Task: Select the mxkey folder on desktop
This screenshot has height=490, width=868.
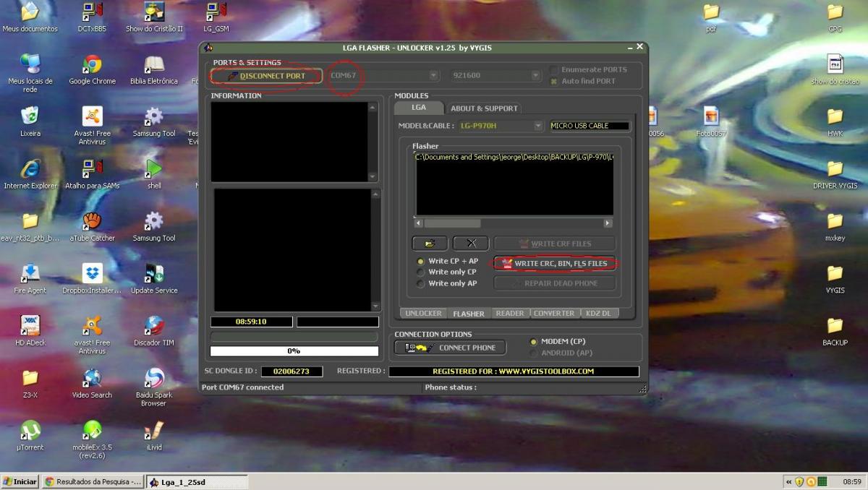Action: coord(835,225)
